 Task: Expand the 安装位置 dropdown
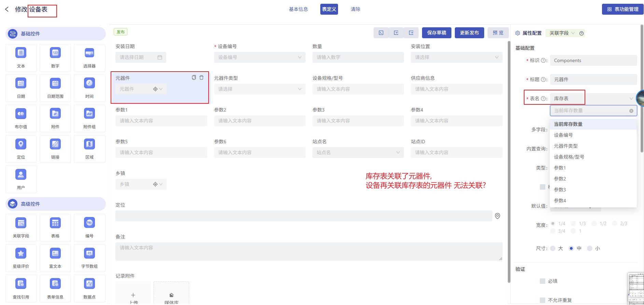click(456, 57)
